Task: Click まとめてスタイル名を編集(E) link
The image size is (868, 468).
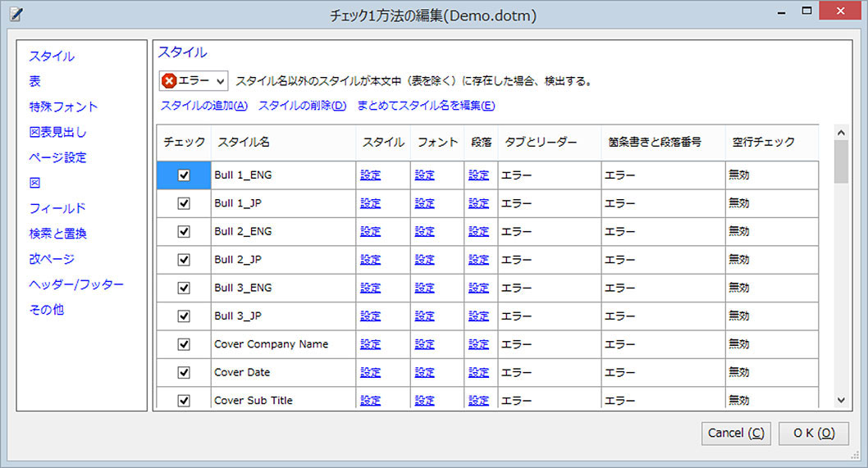Action: click(x=426, y=106)
